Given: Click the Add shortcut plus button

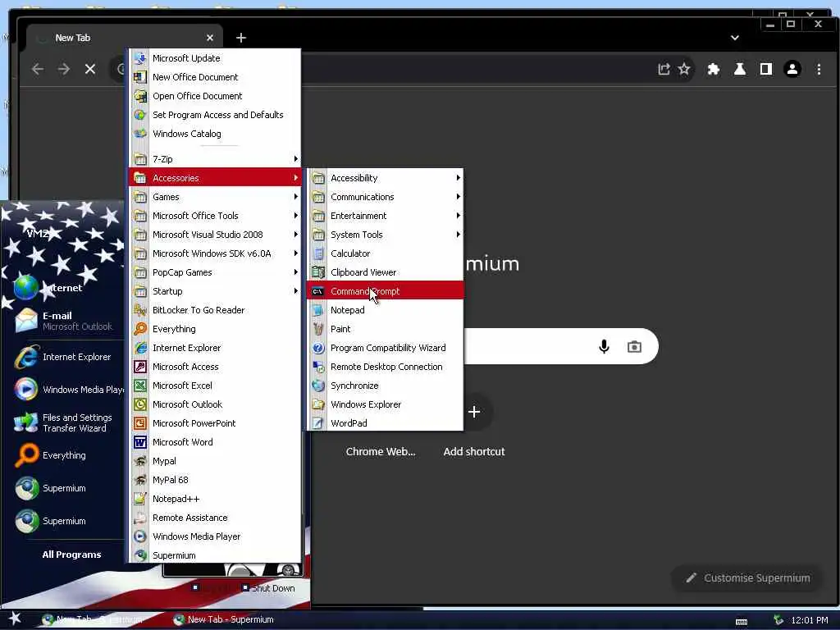Looking at the screenshot, I should pos(474,412).
